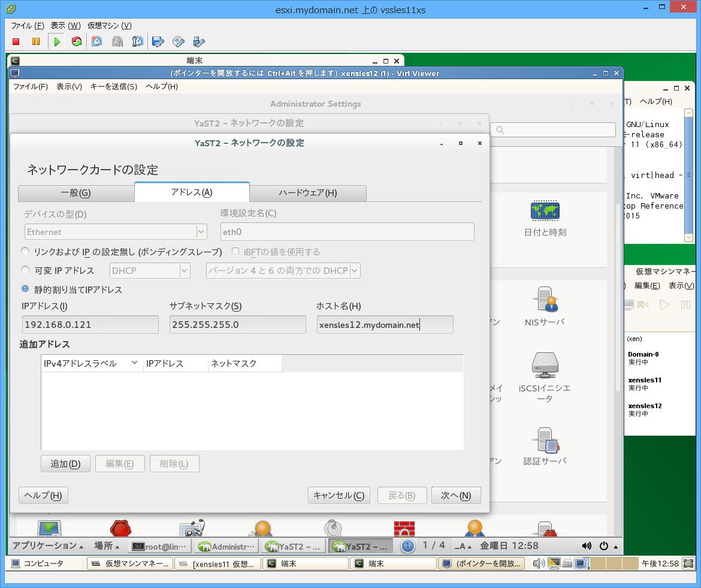Click the host tray speaker icon
701x588 pixels.
coord(539,563)
